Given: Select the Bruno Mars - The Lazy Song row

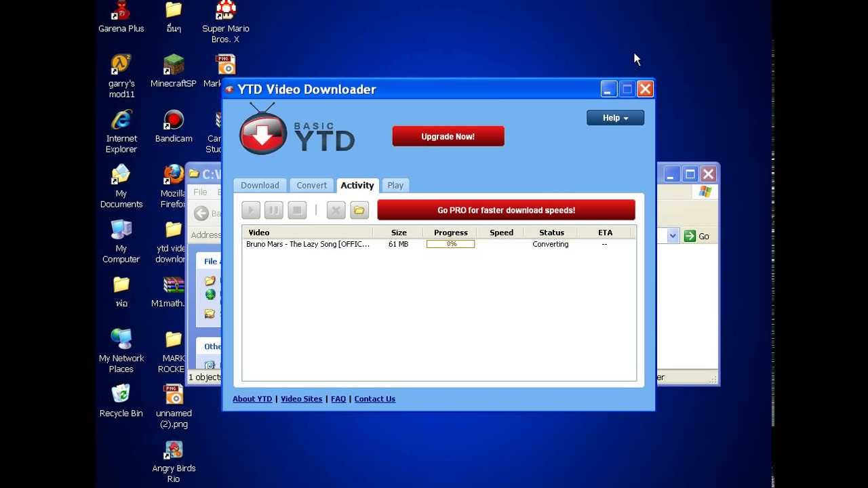Looking at the screenshot, I should point(439,244).
